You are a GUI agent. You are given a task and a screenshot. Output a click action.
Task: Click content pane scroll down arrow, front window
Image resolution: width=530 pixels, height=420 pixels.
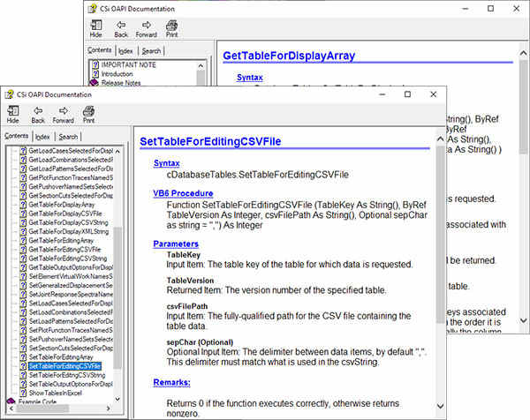tap(440, 406)
